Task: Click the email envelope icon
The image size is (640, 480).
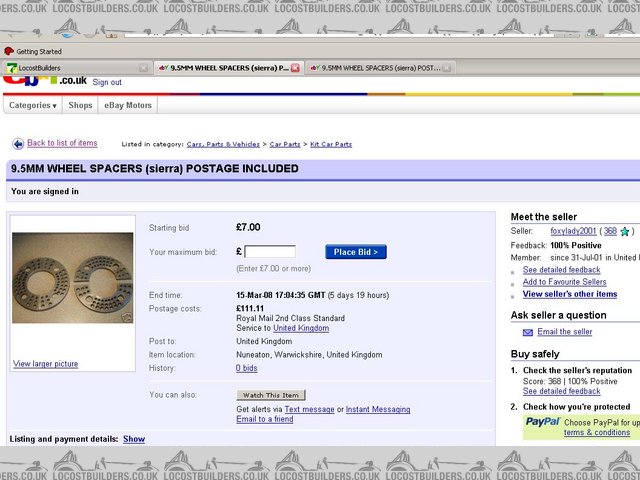Action: click(x=528, y=333)
